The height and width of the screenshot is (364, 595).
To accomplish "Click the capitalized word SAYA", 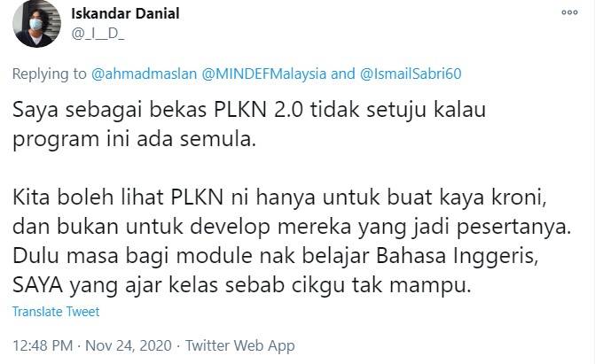I will point(37,285).
